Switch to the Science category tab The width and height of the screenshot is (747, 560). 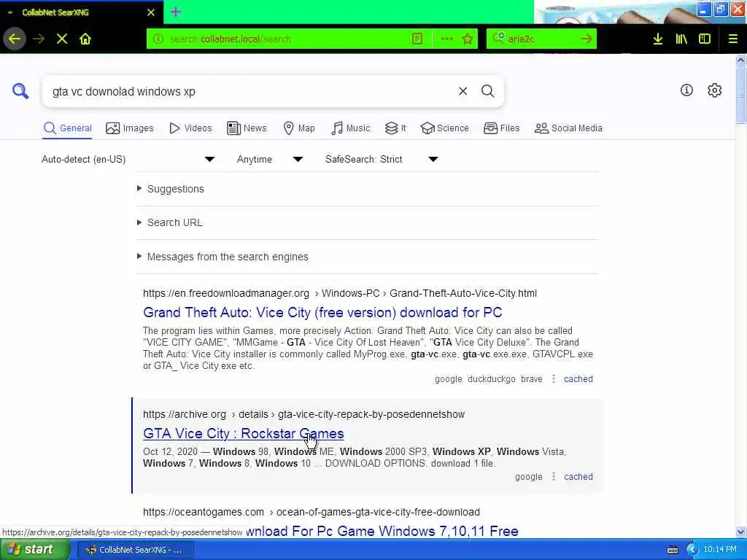[444, 128]
